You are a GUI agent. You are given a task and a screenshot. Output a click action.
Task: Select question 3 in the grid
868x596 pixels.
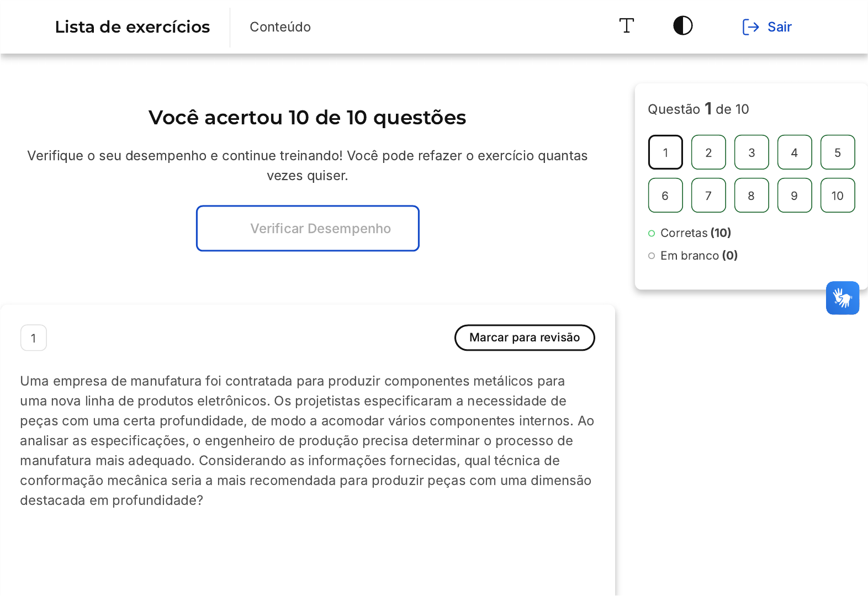point(751,152)
